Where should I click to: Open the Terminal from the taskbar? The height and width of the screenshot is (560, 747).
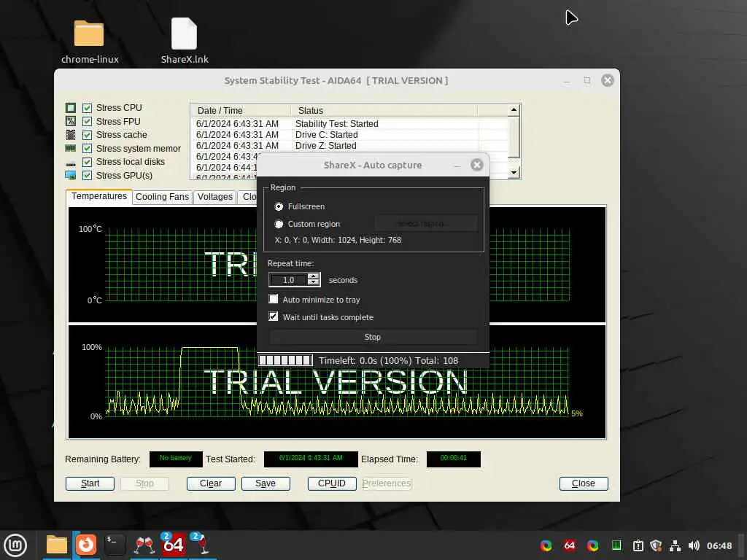pos(115,545)
